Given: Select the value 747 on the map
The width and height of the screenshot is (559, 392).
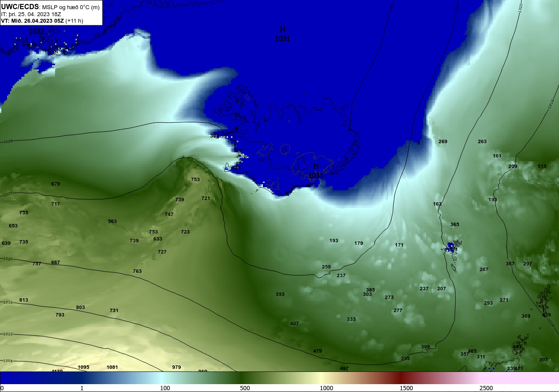Looking at the screenshot, I should 169,214.
